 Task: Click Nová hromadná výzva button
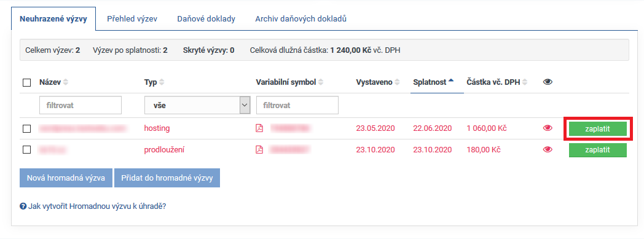pos(66,178)
